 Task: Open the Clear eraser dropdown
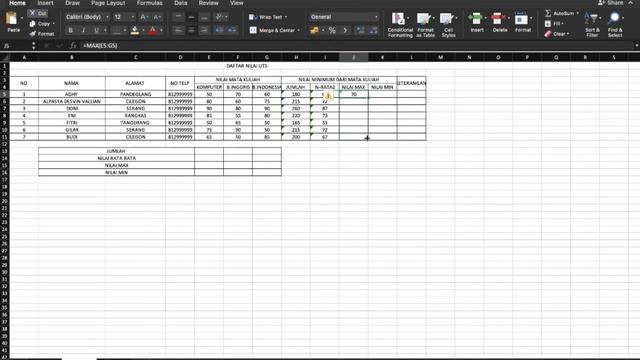point(557,34)
